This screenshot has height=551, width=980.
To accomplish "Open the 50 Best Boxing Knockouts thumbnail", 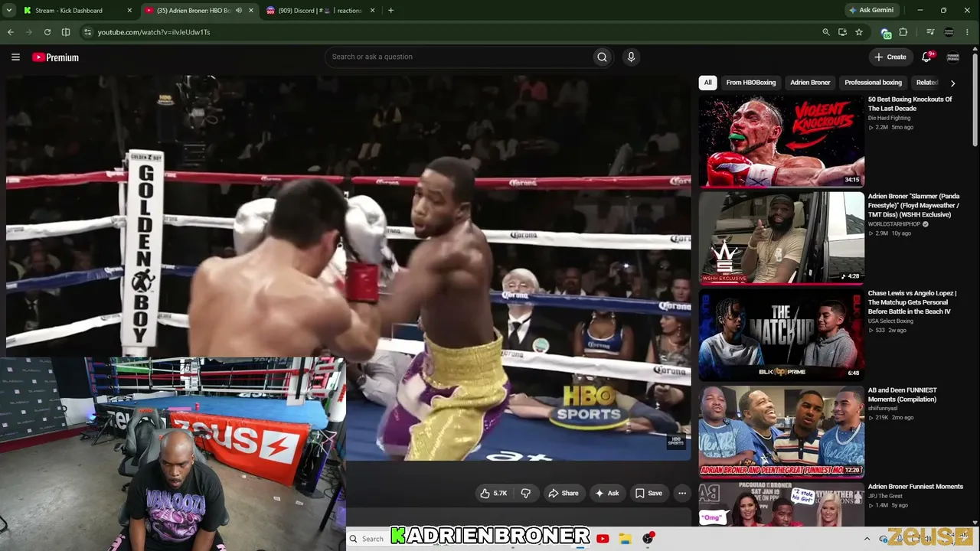I will point(781,140).
